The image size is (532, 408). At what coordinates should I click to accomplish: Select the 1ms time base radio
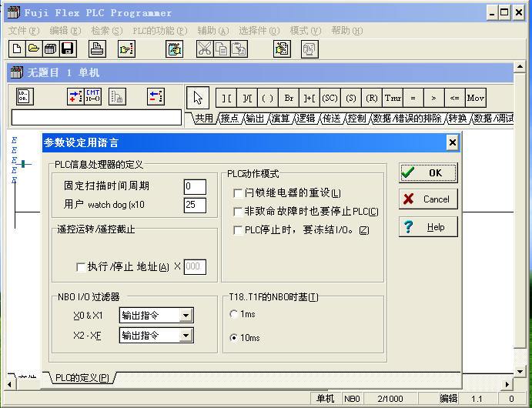(x=234, y=314)
